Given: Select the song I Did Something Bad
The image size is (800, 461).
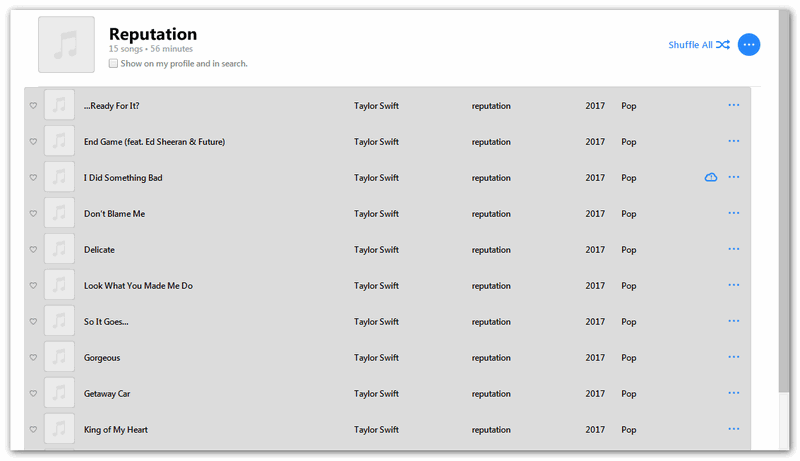Looking at the screenshot, I should (387, 177).
